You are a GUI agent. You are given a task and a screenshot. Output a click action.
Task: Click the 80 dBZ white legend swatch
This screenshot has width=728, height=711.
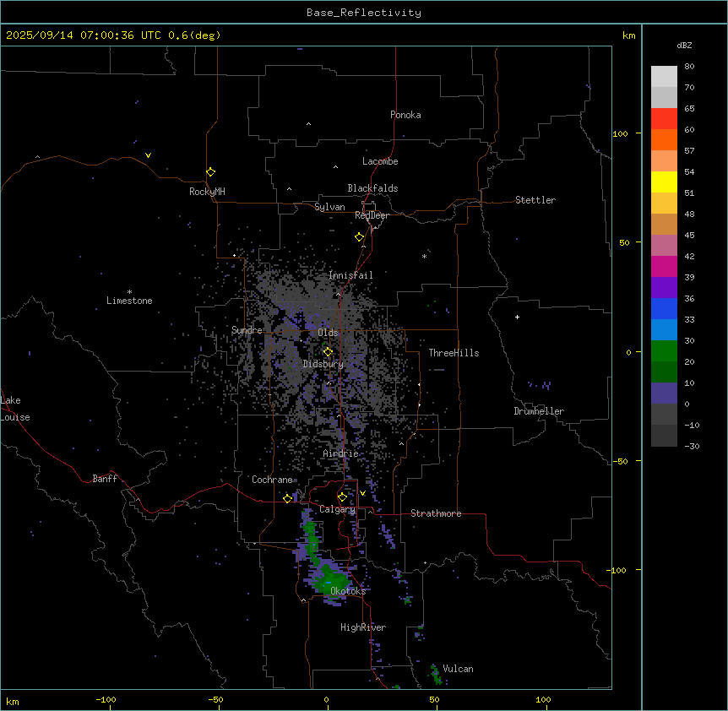pyautogui.click(x=664, y=77)
